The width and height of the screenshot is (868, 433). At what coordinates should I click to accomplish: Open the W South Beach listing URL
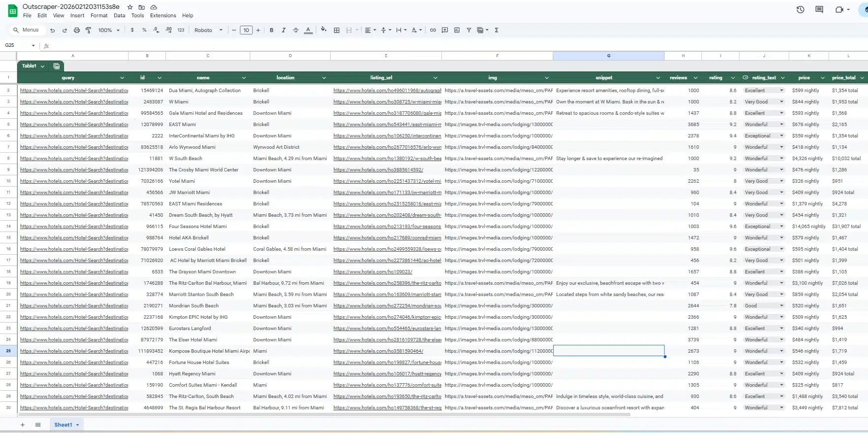point(387,159)
